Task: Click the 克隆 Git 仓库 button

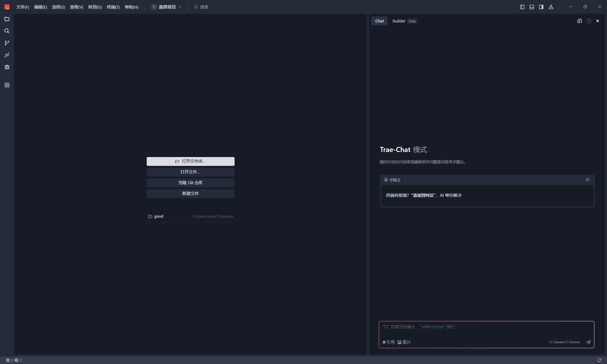Action: (190, 183)
